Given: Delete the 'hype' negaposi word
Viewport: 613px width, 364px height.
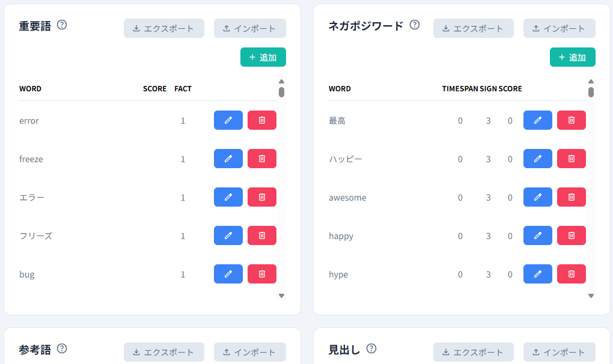Looking at the screenshot, I should click(x=571, y=274).
